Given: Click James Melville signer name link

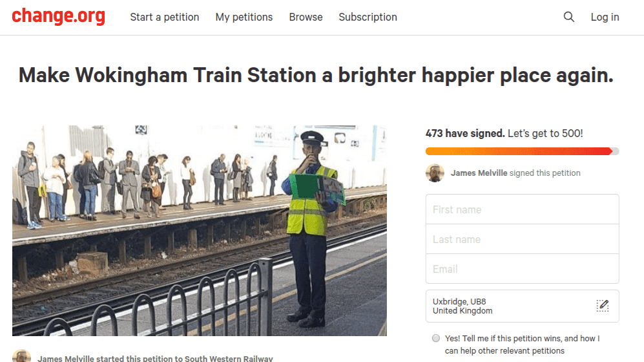Looking at the screenshot, I should (479, 173).
